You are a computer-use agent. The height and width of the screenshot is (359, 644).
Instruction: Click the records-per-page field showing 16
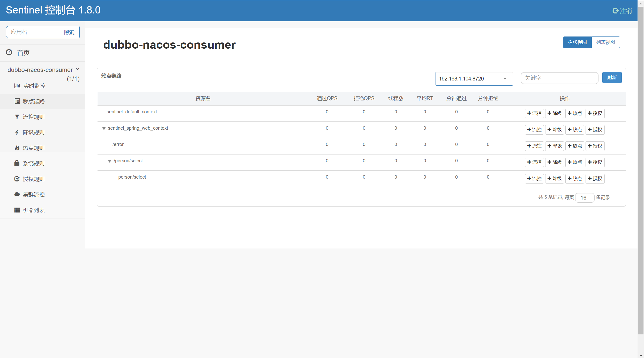(585, 198)
